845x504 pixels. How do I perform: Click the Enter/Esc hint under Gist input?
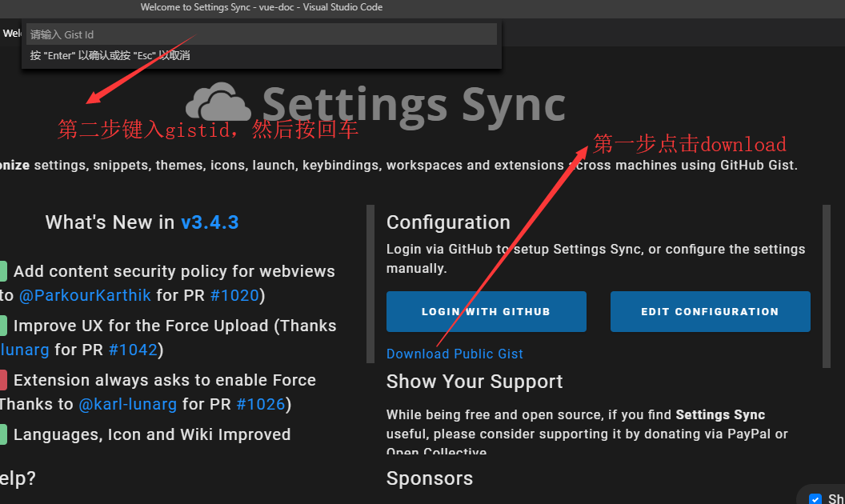(110, 55)
